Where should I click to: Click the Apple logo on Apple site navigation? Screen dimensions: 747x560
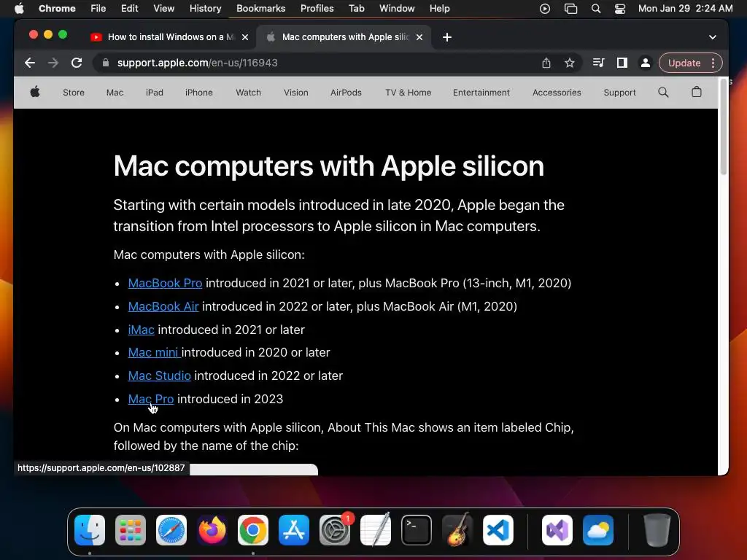(35, 92)
